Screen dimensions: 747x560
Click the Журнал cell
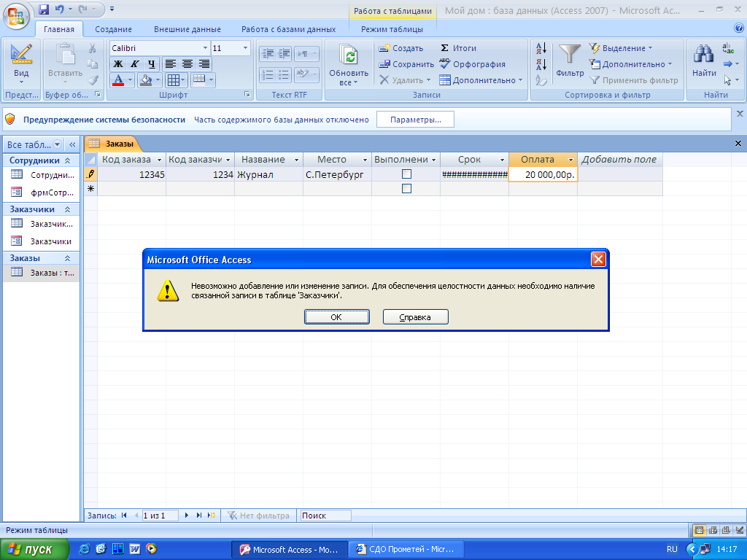coord(268,174)
